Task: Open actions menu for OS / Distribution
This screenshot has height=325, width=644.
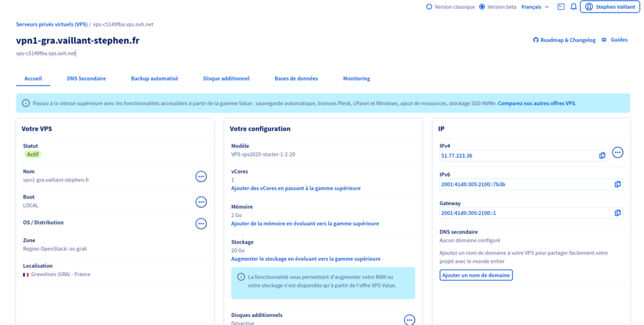Action: pyautogui.click(x=201, y=223)
